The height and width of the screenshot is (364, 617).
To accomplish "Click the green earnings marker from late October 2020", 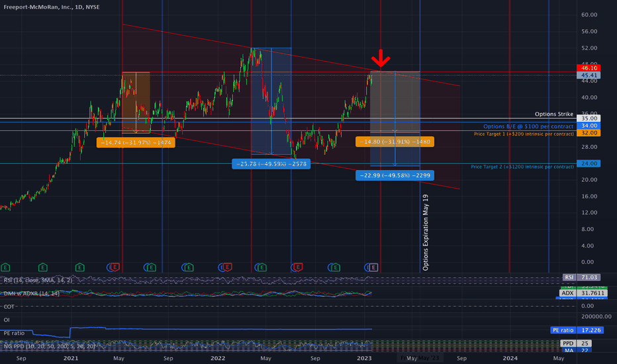I will click(42, 267).
